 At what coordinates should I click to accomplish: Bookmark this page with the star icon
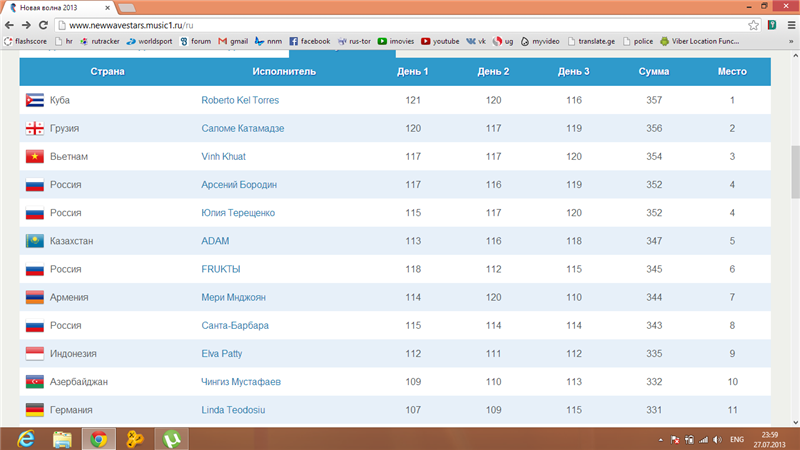pos(753,25)
